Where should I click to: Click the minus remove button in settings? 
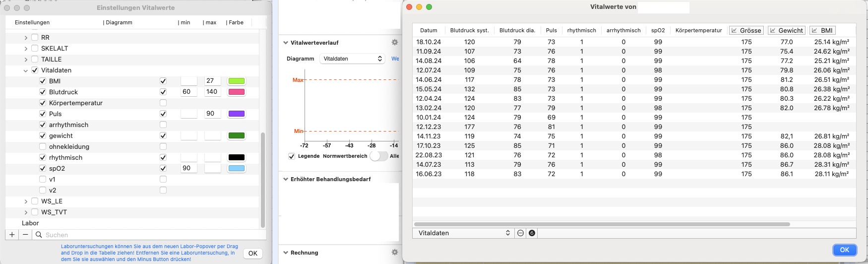(x=25, y=235)
